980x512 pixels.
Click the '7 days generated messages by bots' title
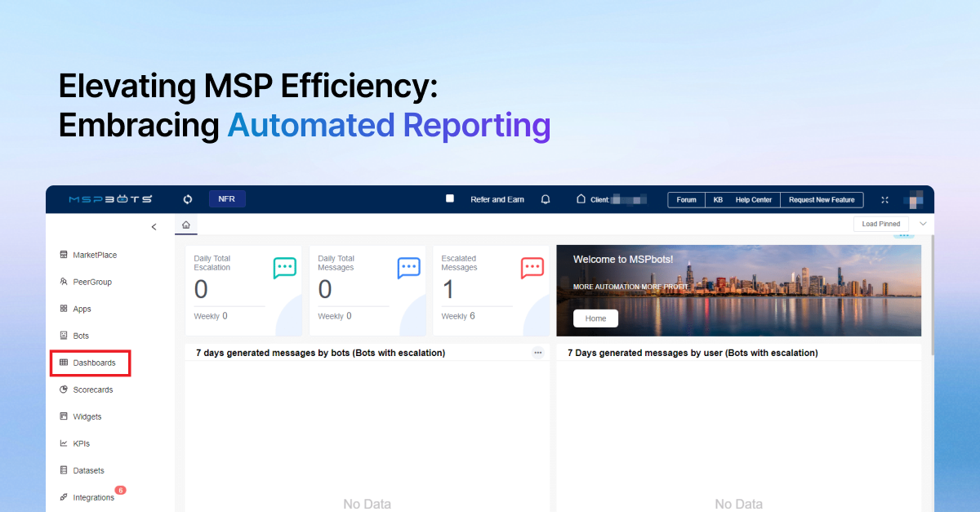pos(320,353)
